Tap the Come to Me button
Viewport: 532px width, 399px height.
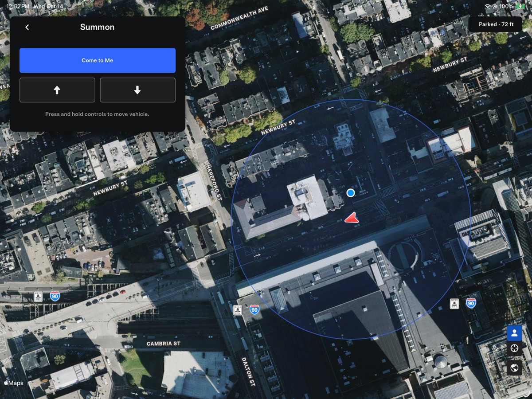(x=98, y=60)
